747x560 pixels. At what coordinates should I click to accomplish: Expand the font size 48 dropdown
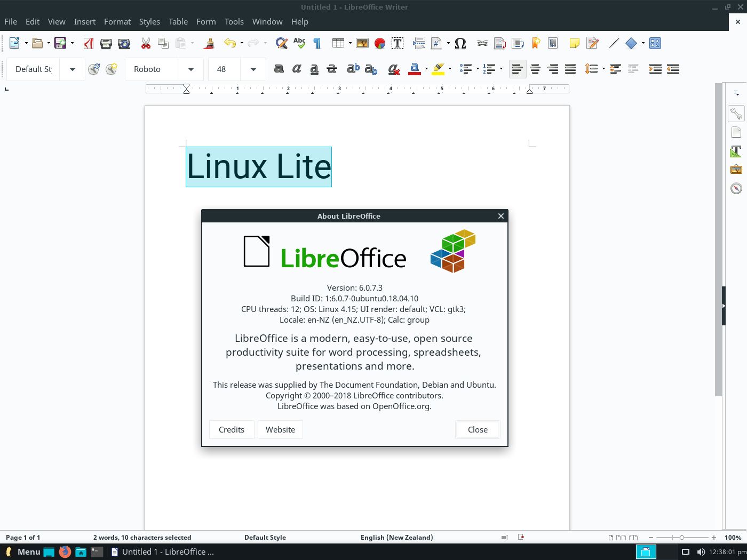click(x=253, y=69)
